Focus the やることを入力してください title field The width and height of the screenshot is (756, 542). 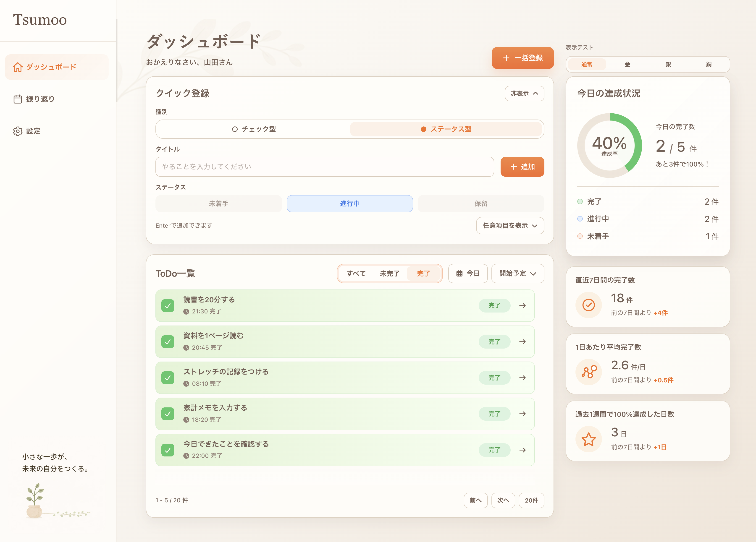pyautogui.click(x=325, y=167)
